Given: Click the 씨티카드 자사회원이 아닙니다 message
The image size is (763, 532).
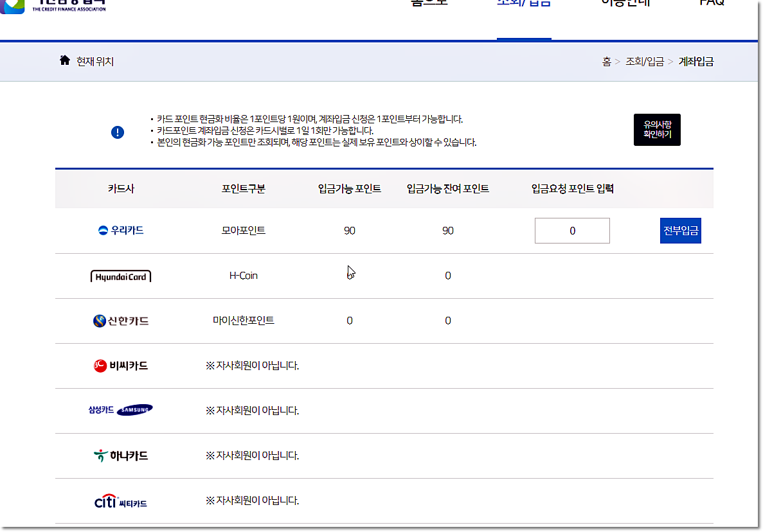Looking at the screenshot, I should (x=252, y=501).
